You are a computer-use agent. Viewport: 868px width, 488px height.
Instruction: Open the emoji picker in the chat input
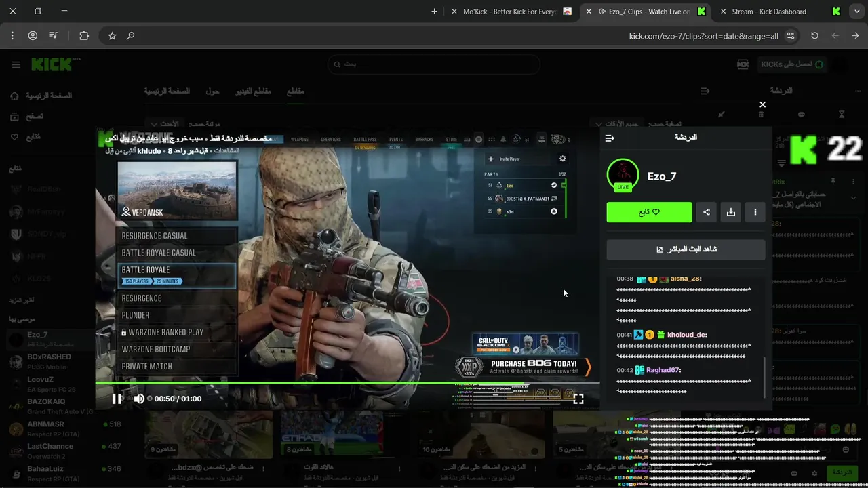pos(846,449)
